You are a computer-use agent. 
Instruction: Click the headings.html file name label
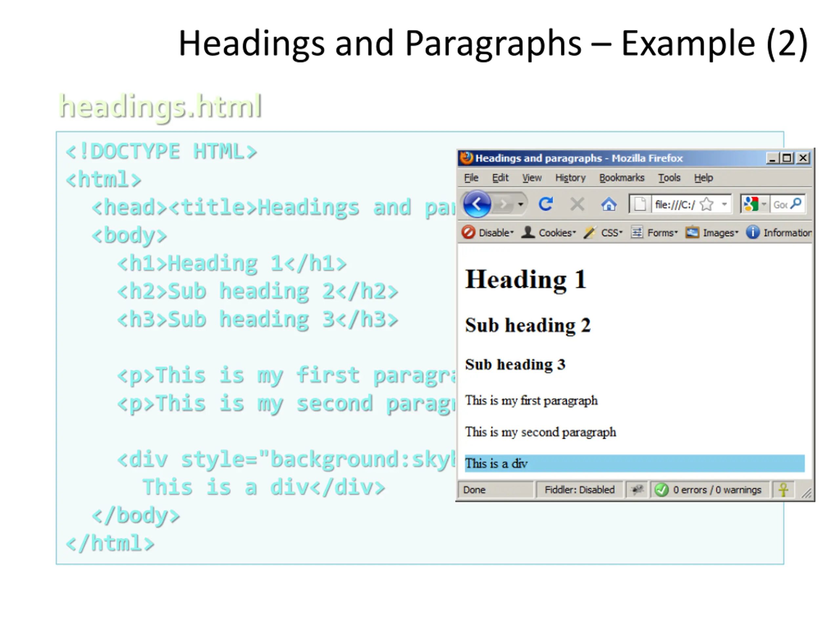click(160, 107)
